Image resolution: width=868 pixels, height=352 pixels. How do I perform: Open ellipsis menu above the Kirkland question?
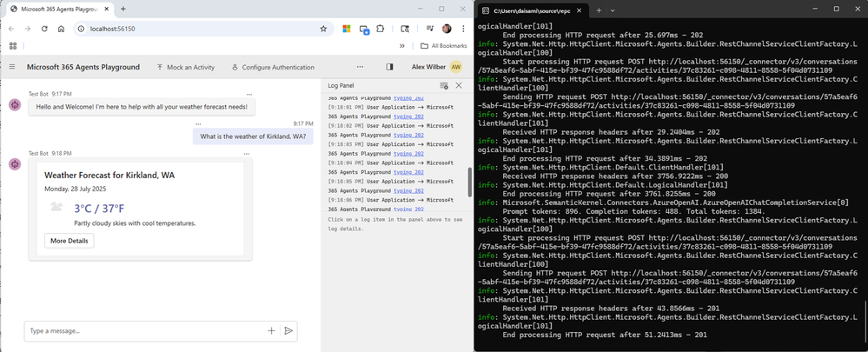198,124
